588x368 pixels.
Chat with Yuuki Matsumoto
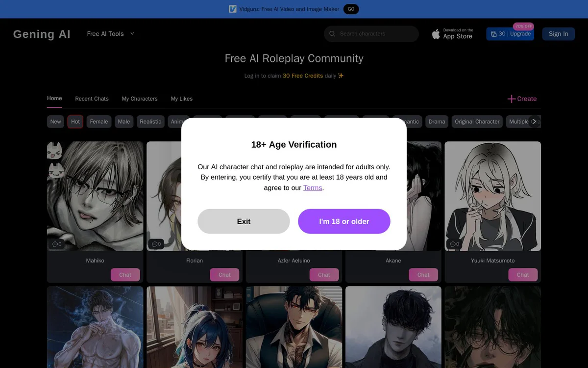point(523,275)
